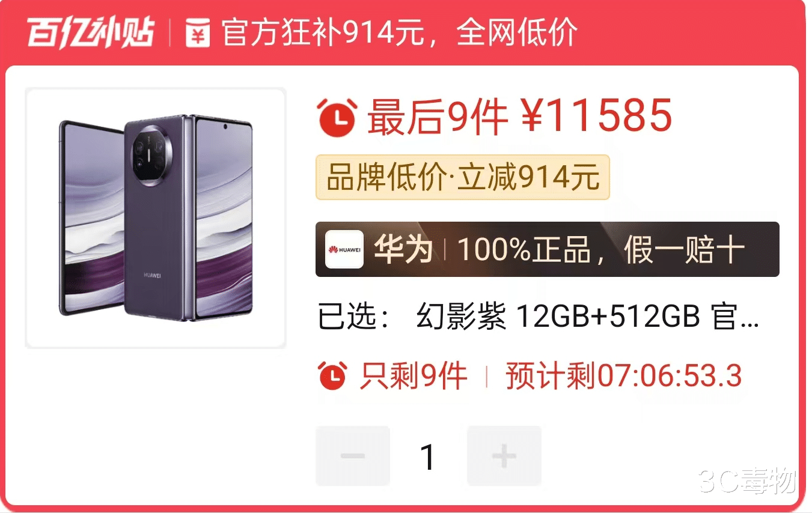The image size is (812, 513).
Task: Tap the 华为 brand name
Action: (x=403, y=249)
